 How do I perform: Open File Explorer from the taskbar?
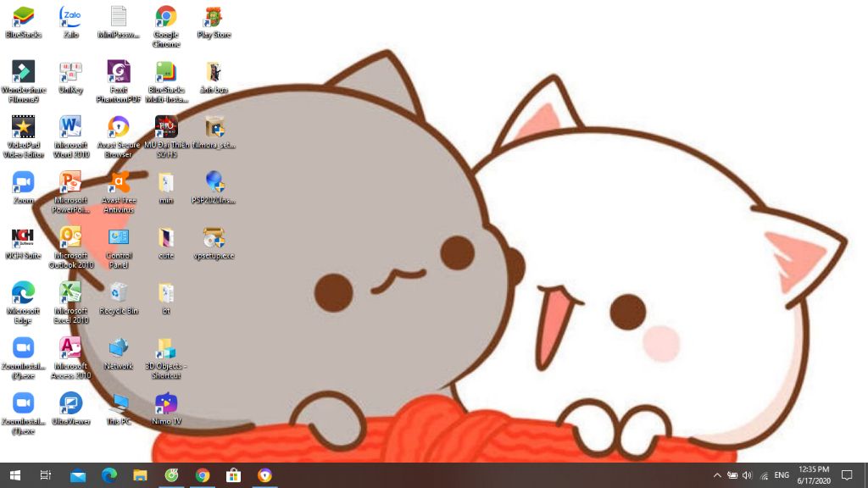140,475
